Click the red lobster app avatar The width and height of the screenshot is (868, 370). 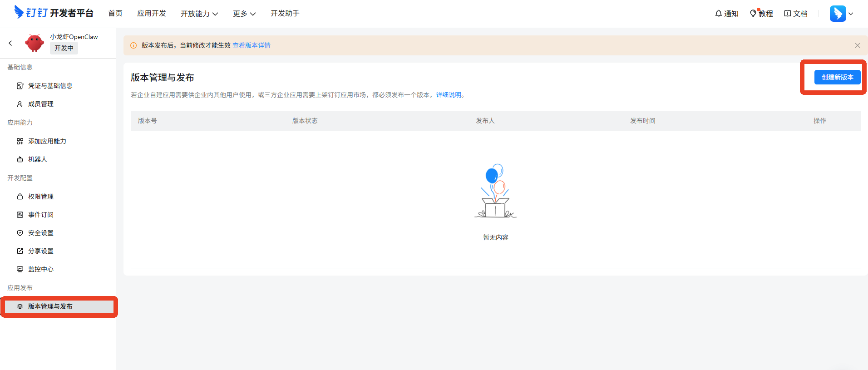[35, 43]
